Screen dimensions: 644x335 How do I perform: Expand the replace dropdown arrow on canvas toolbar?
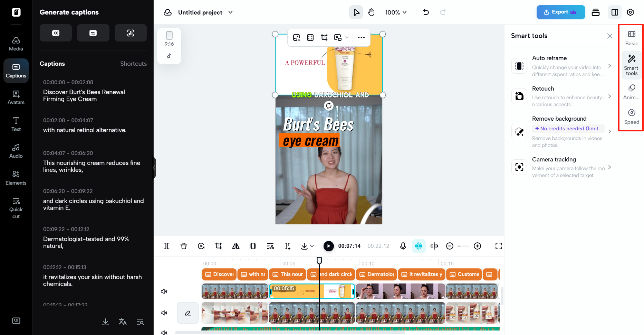347,37
